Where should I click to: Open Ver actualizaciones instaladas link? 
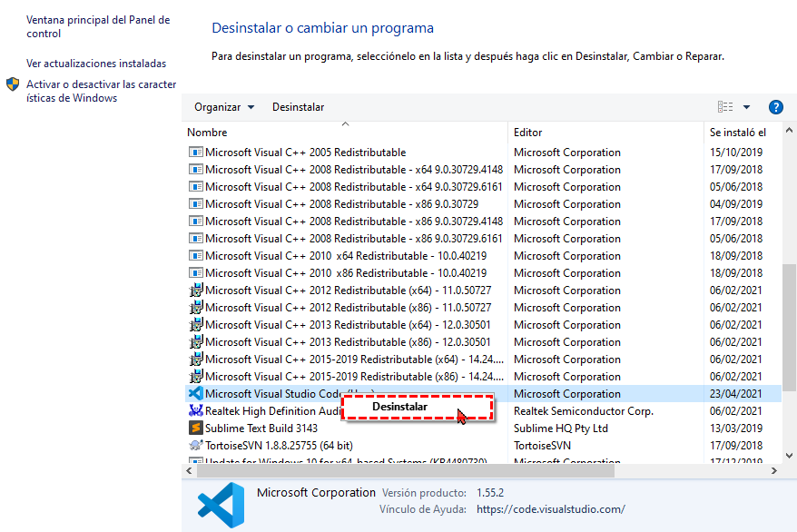(96, 64)
